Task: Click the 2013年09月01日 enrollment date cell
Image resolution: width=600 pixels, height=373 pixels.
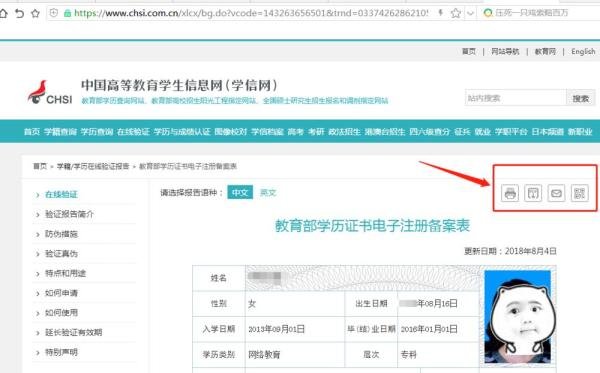Action: [x=295, y=329]
